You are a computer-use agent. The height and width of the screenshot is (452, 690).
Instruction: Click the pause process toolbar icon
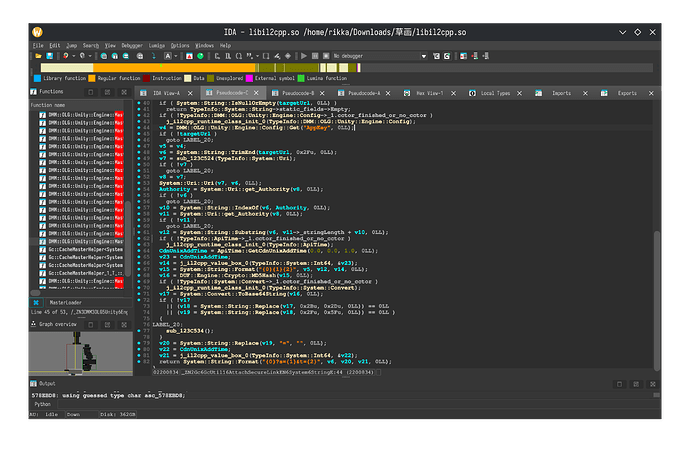[315, 56]
